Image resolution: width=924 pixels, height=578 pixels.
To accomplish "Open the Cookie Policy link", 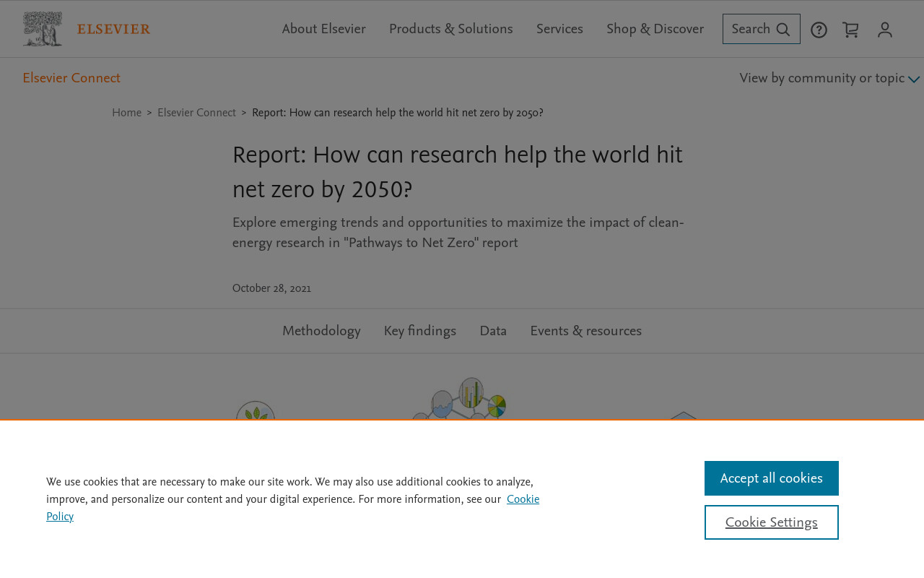I will [523, 499].
